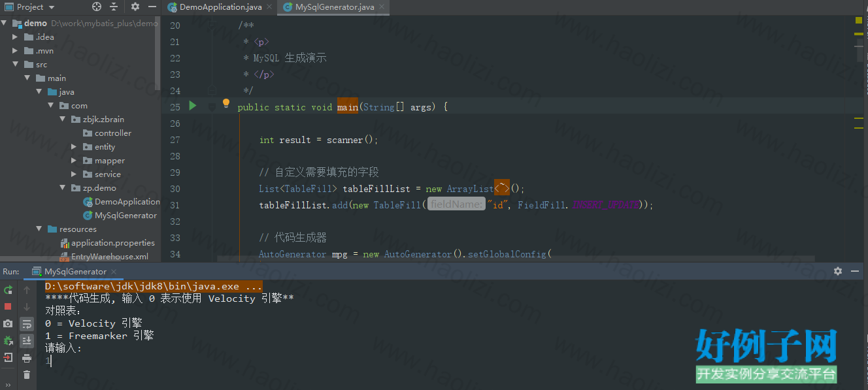Click the Collapse All icon in Project panel
The width and height of the screenshot is (868, 390).
[114, 7]
